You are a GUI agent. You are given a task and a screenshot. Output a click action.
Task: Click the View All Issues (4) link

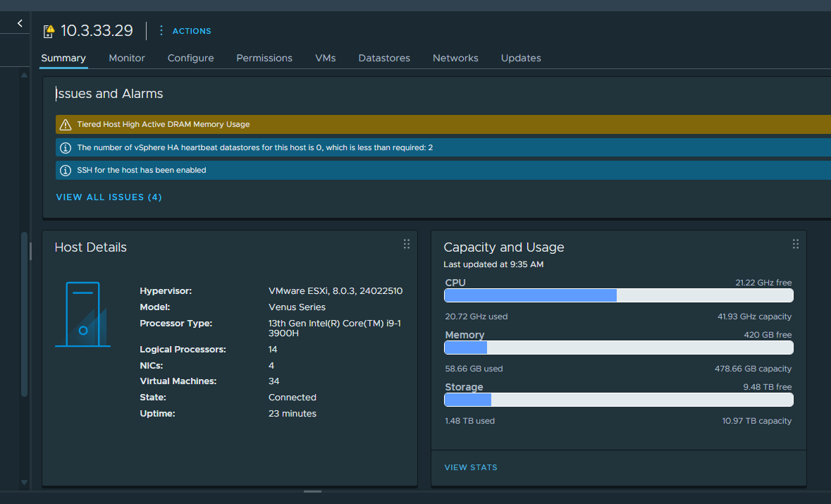point(109,197)
